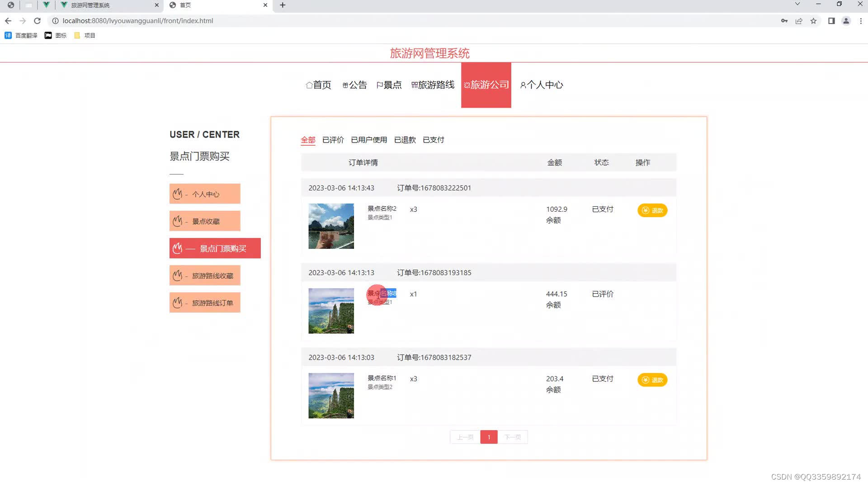Open the 公告 menu item
The image size is (868, 485).
(x=354, y=85)
